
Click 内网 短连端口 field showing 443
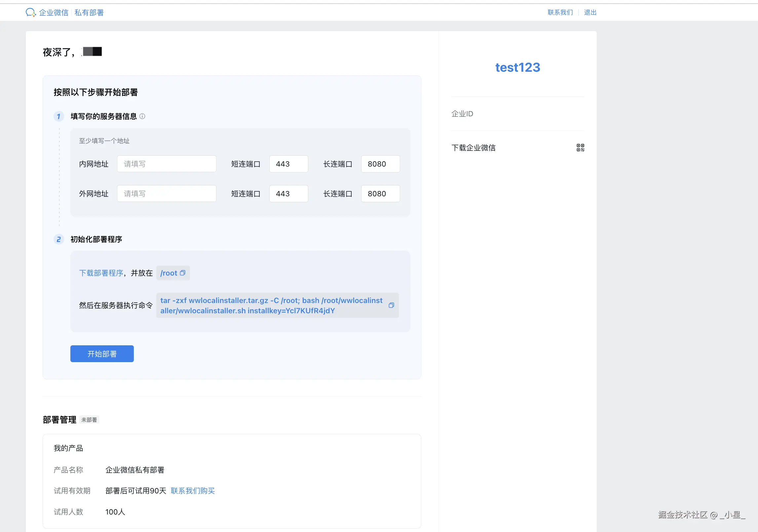pos(288,164)
